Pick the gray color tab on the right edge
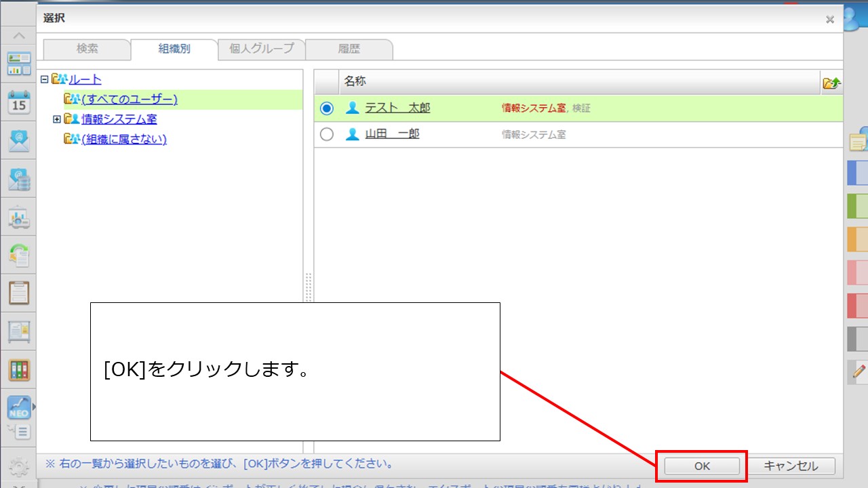This screenshot has height=488, width=868. pos(858,339)
